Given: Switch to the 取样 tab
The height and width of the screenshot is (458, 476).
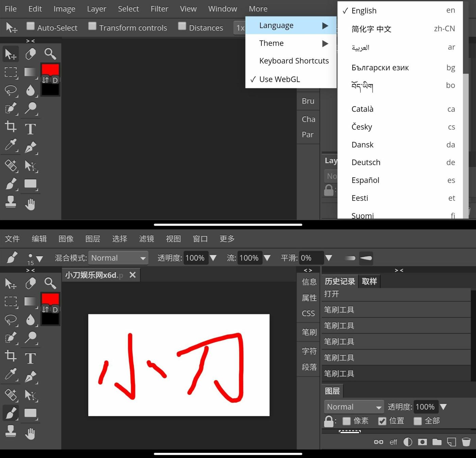Looking at the screenshot, I should (369, 281).
